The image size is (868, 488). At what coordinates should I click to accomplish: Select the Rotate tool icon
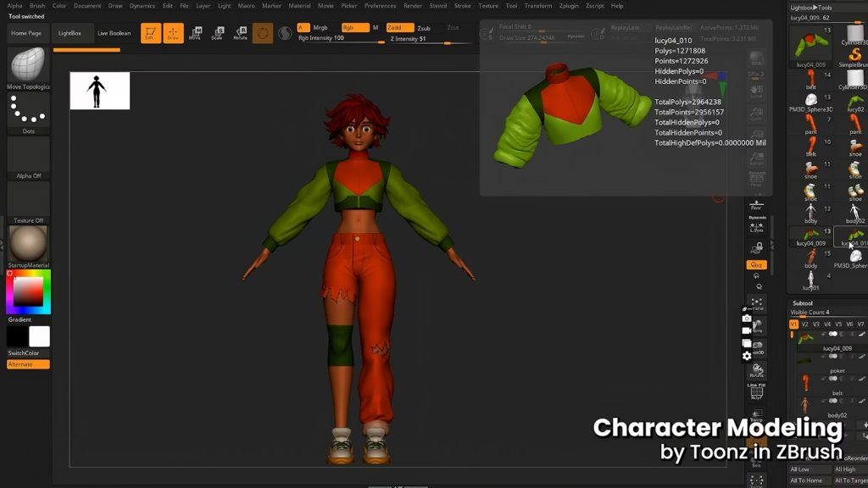tap(241, 34)
